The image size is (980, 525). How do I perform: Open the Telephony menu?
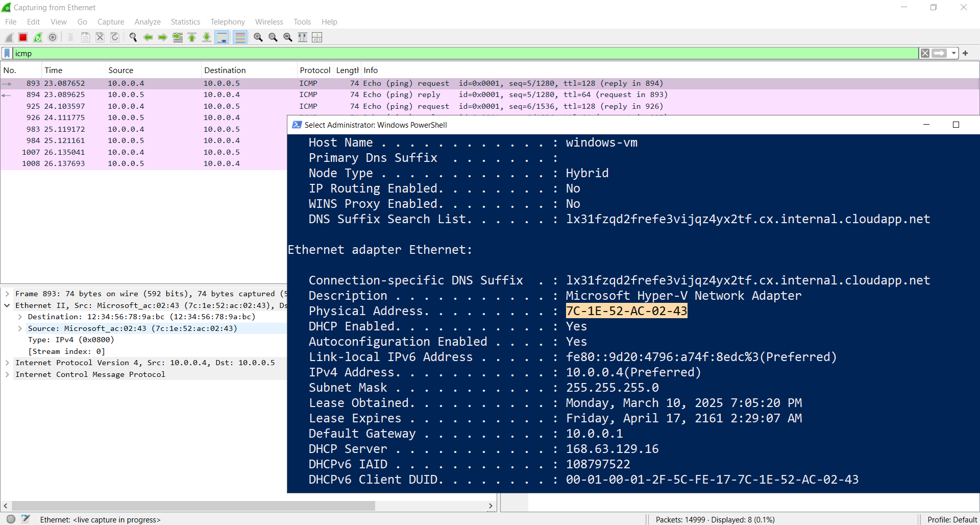pyautogui.click(x=228, y=22)
